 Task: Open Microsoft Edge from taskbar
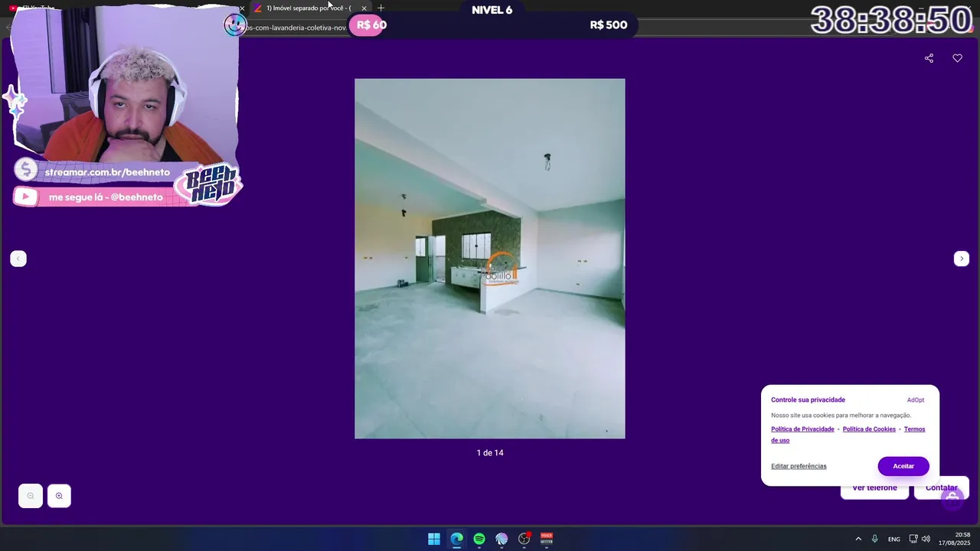point(456,539)
